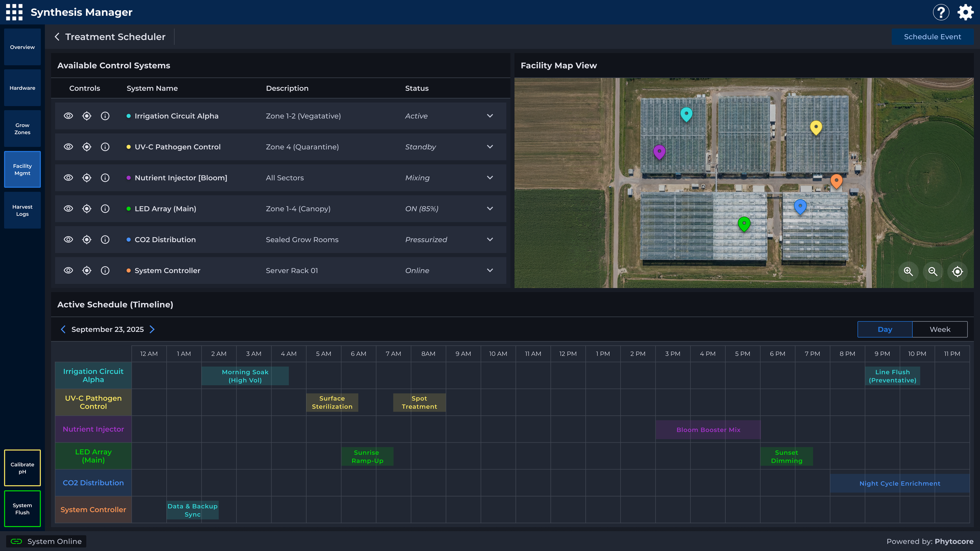
Task: Recenter the map with the locate icon
Action: pos(957,271)
